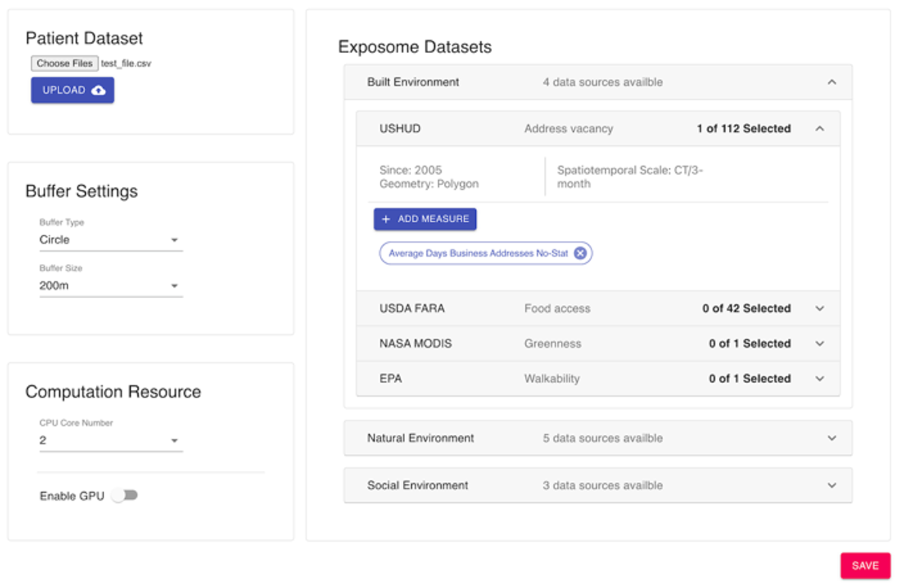Select the Built Environment heading
The image size is (904, 588).
(413, 82)
